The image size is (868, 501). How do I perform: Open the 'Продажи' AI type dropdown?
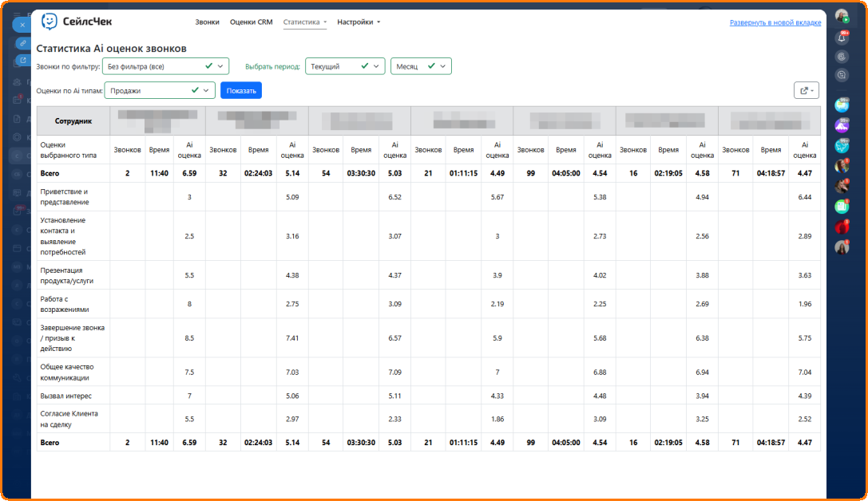point(160,91)
